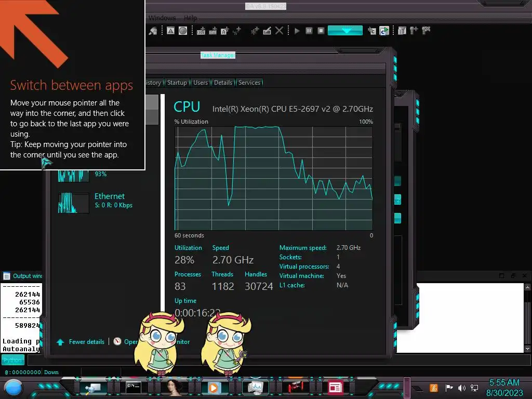Click the output panel scrollbar up arrow
This screenshot has width=532, height=399.
527,287
